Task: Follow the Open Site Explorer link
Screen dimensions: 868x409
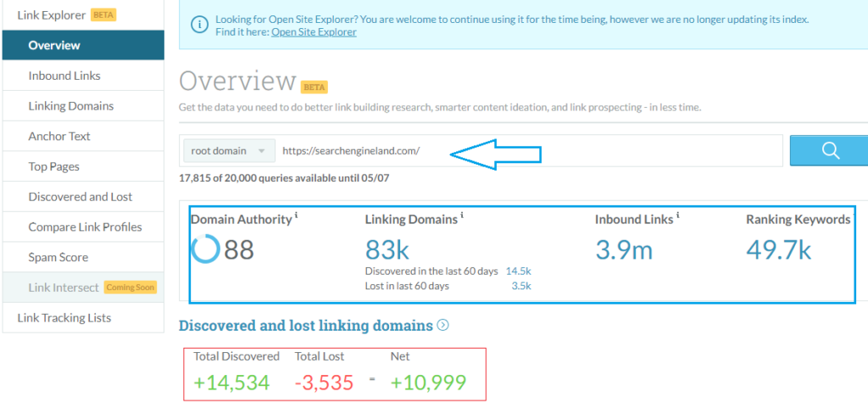Action: 314,32
